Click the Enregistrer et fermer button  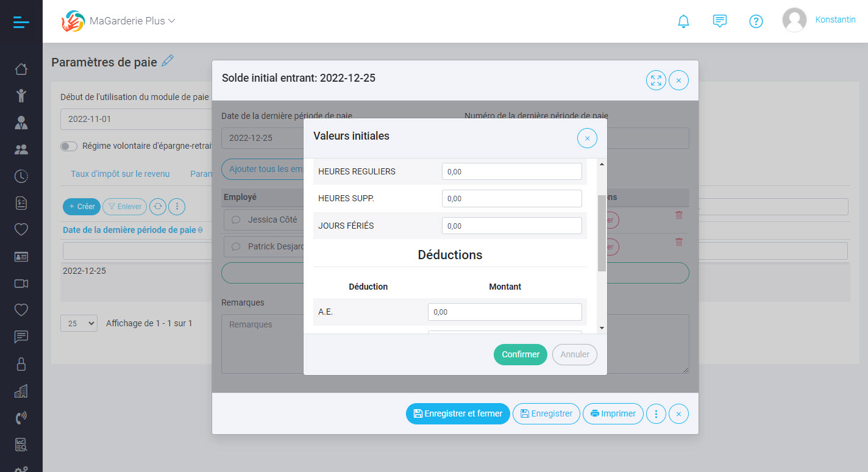pyautogui.click(x=457, y=413)
